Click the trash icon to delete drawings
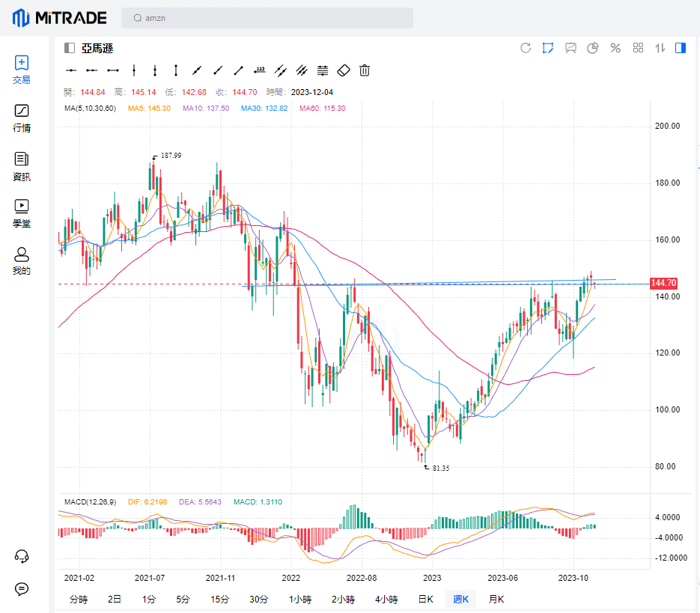This screenshot has height=613, width=700. tap(365, 70)
